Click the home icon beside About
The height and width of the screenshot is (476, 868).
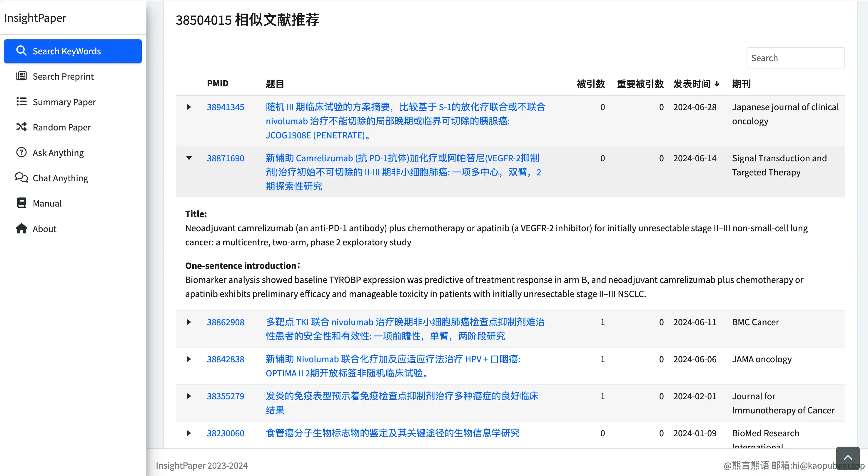[x=21, y=228]
